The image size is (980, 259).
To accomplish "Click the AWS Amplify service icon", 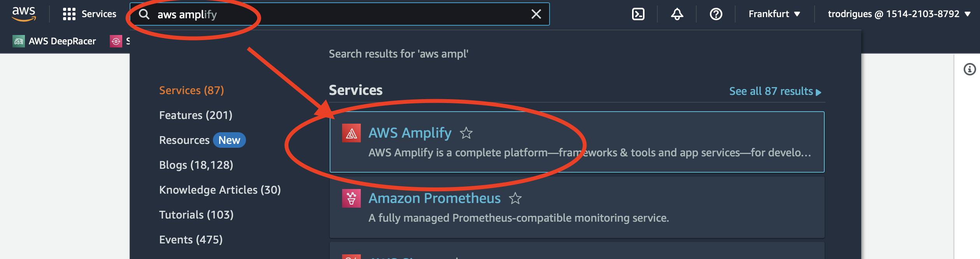I will click(351, 133).
